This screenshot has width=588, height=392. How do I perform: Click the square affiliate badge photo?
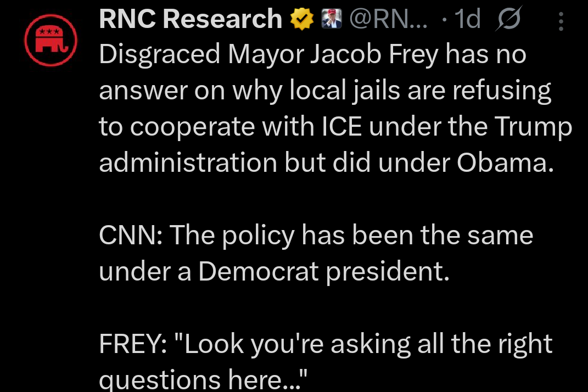click(331, 18)
